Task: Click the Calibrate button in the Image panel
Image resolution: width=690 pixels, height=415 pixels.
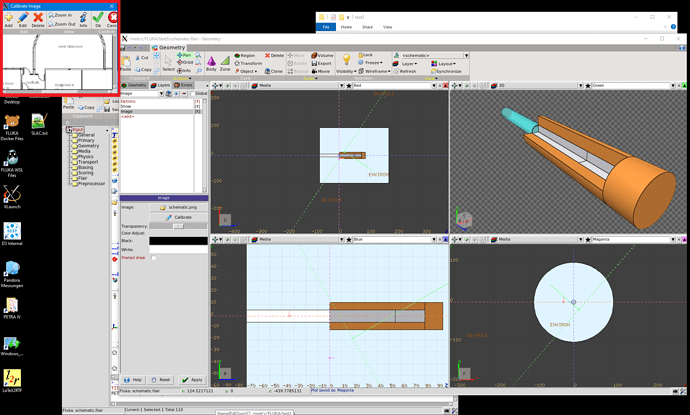Action: click(179, 216)
